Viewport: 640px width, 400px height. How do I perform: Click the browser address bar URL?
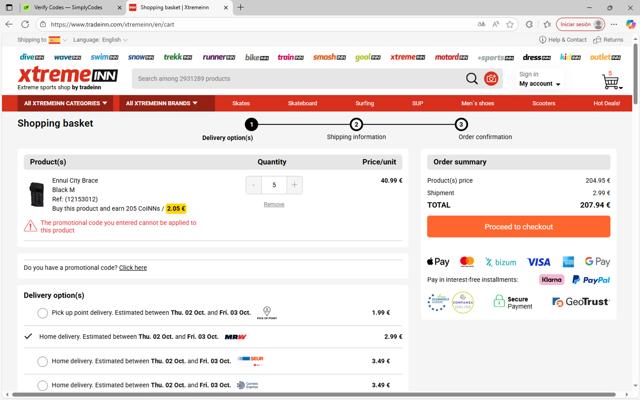112,24
